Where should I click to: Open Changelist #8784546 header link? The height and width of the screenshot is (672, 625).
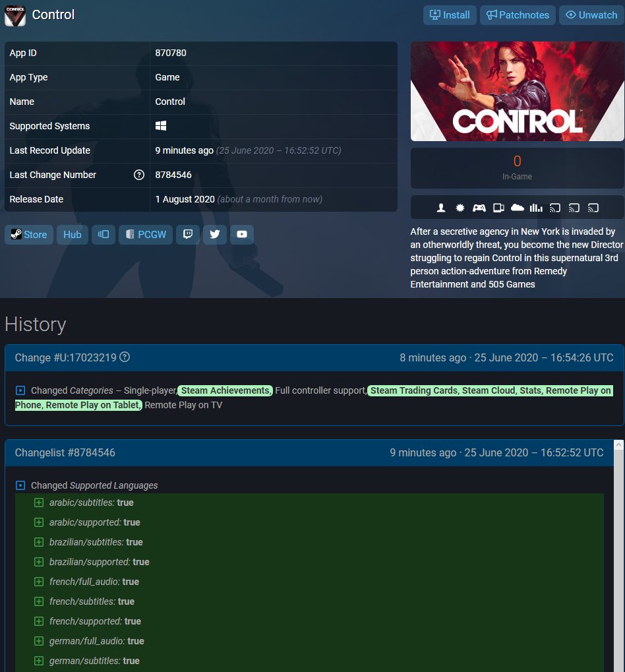pos(65,452)
